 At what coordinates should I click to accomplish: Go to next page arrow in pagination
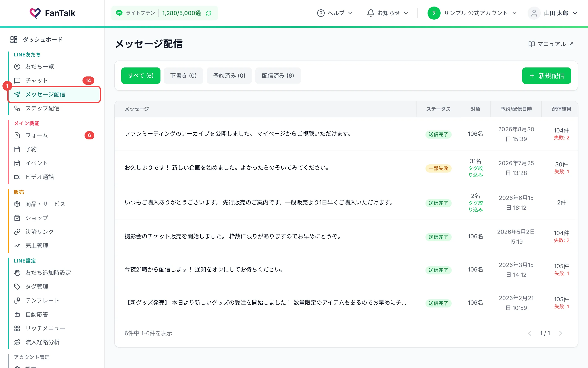pos(561,333)
